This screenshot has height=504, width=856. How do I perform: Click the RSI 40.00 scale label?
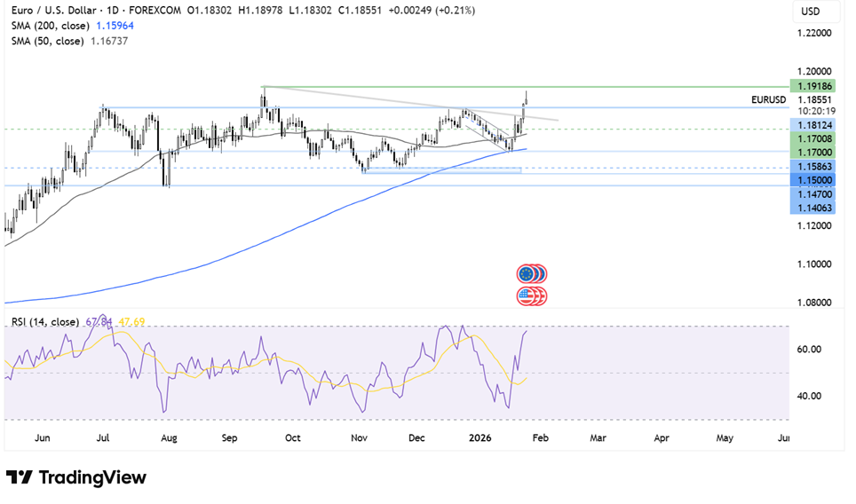(x=809, y=396)
